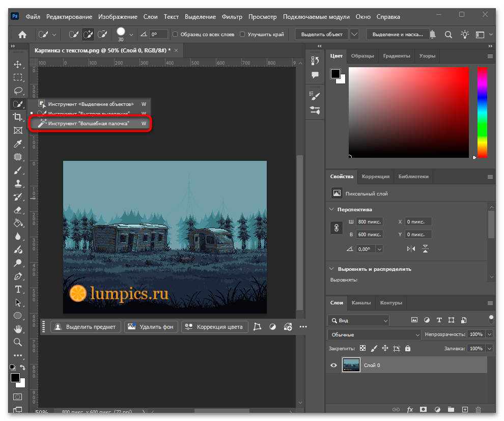Click the «Выделить объект» button
504x421 pixels.
click(x=322, y=35)
